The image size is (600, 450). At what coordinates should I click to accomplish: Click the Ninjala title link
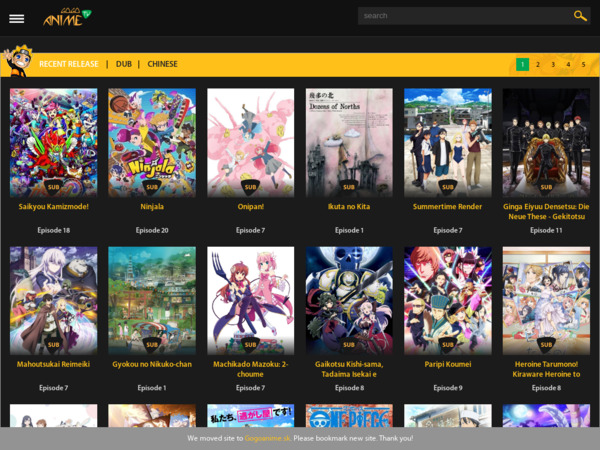(152, 207)
